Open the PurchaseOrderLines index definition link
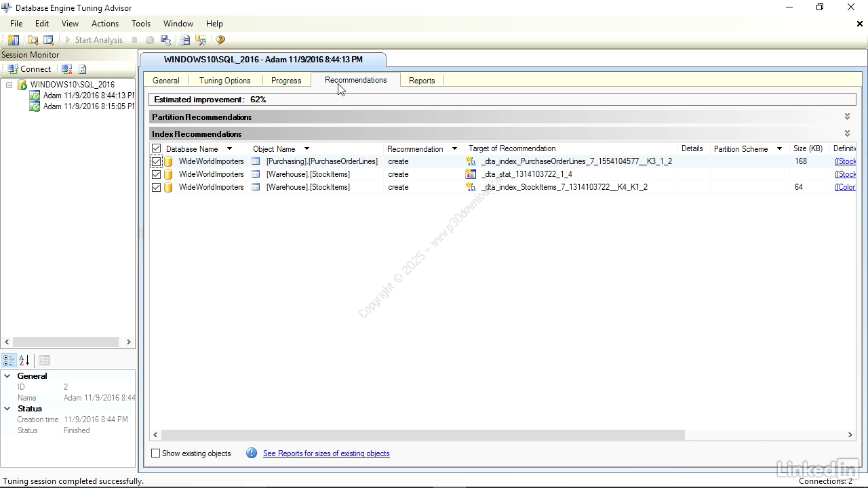This screenshot has width=868, height=488. [846, 161]
